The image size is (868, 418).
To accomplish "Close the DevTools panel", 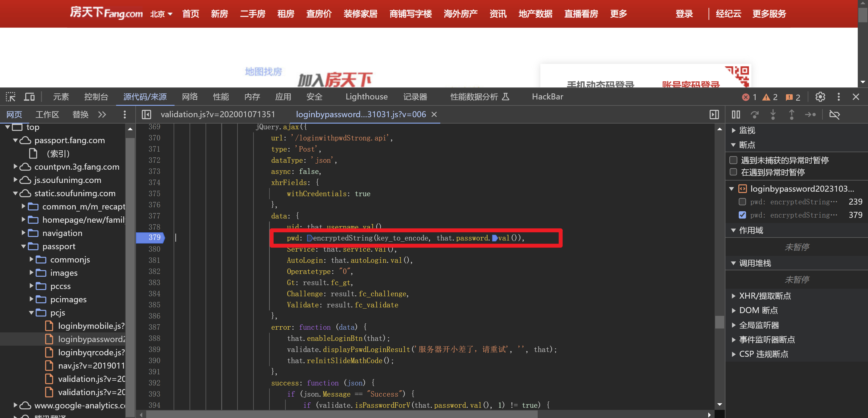I will (856, 97).
